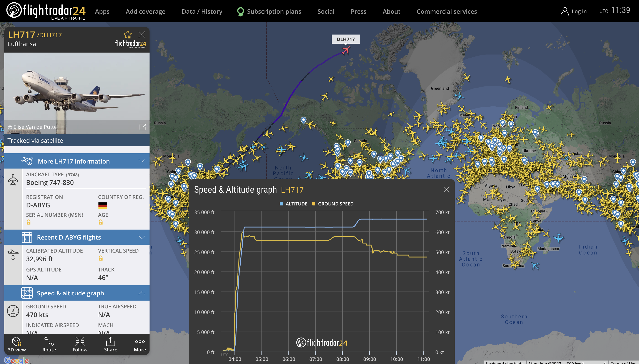This screenshot has width=639, height=364.
Task: Click the German flag country icon
Action: click(103, 205)
